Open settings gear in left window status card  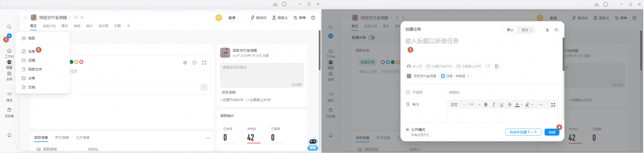185,63
